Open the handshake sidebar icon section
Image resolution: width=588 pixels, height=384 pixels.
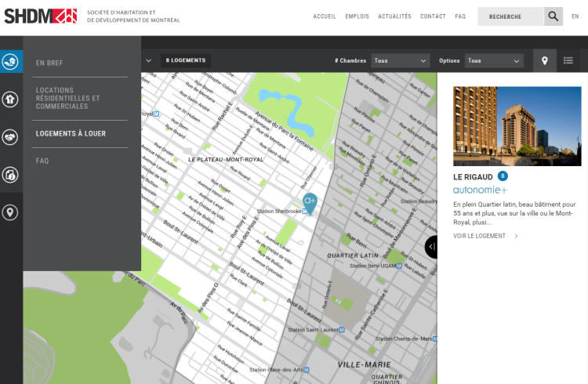(x=11, y=137)
